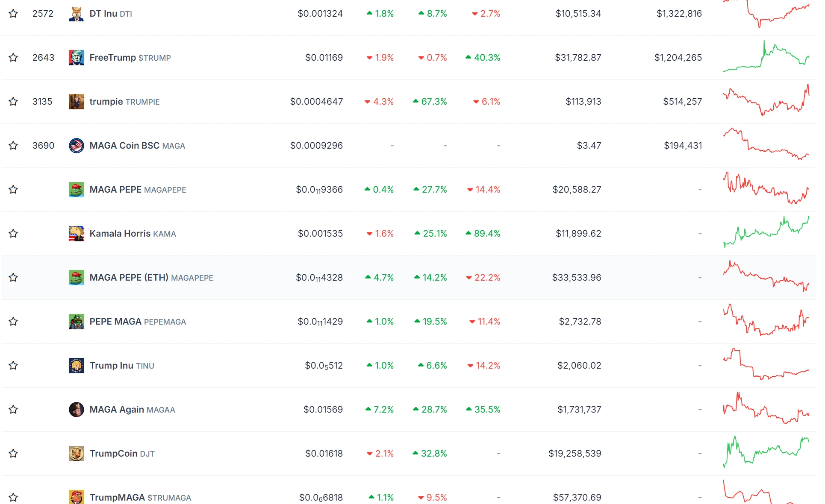
Task: Click the trumpie coin logo
Action: pos(76,102)
